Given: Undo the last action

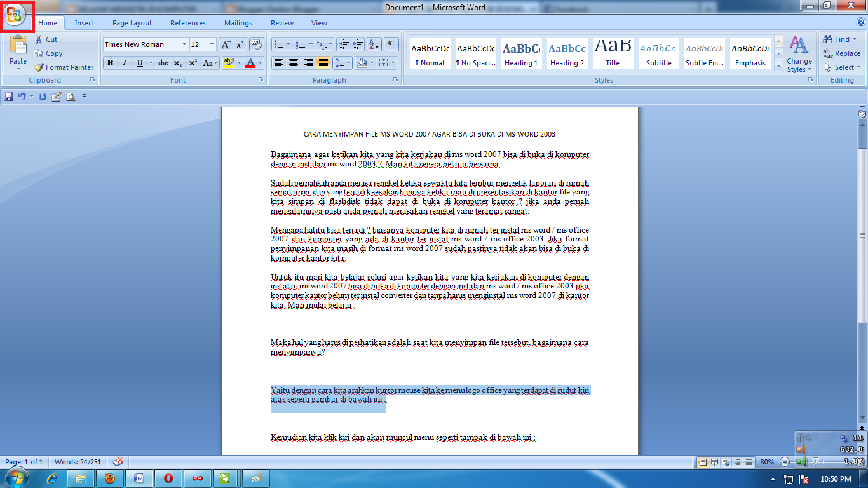Looking at the screenshot, I should coord(22,97).
